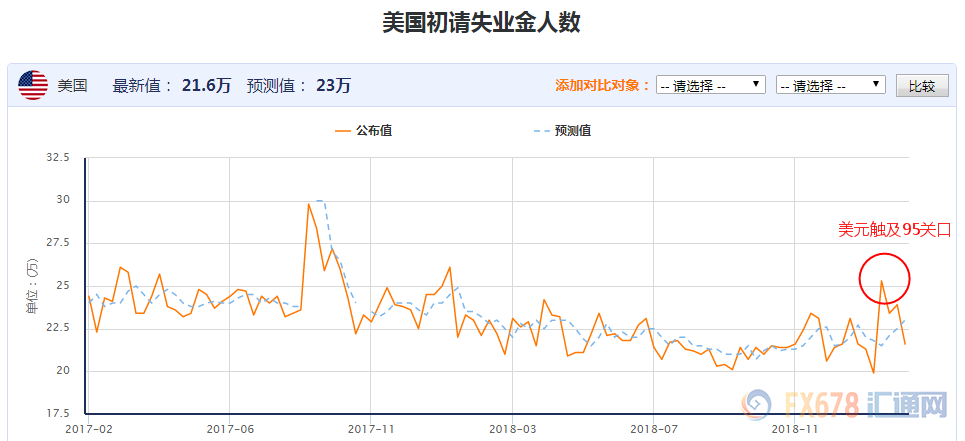Click the 添加对比对象 label
965x441 pixels.
pos(603,86)
